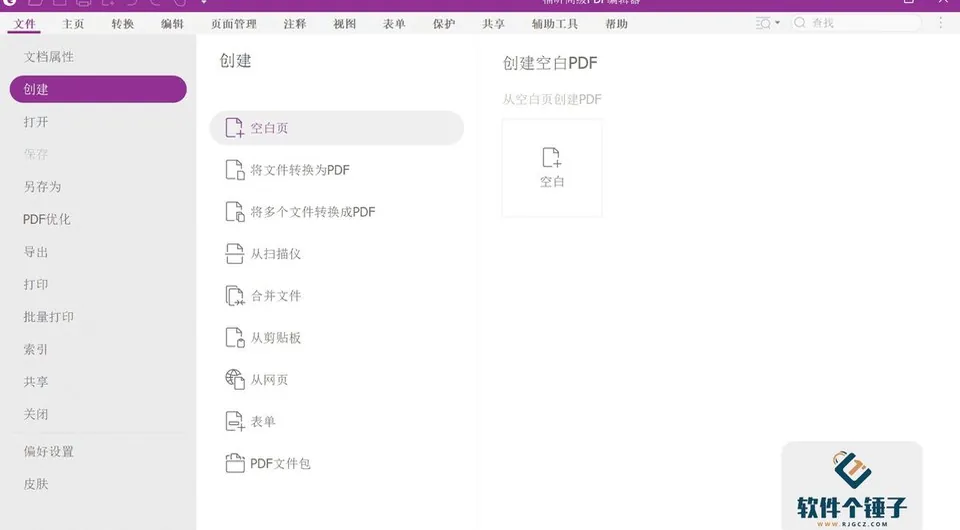Choose 导出 in the sidebar
This screenshot has width=960, height=530.
98,252
